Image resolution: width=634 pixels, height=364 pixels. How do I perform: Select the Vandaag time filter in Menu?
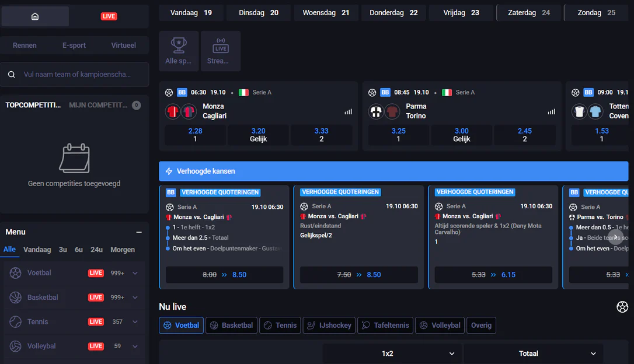pyautogui.click(x=37, y=250)
